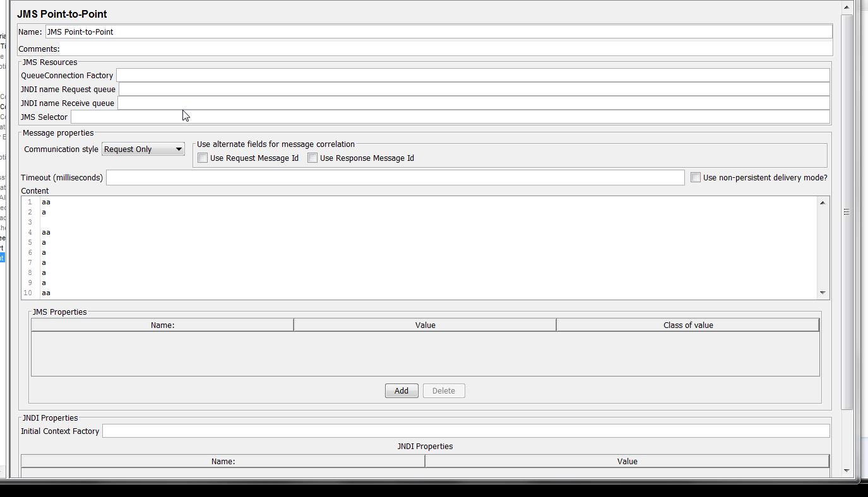Viewport: 868px width, 497px height.
Task: Click the up arrow on the right scrollbar
Action: [847, 6]
